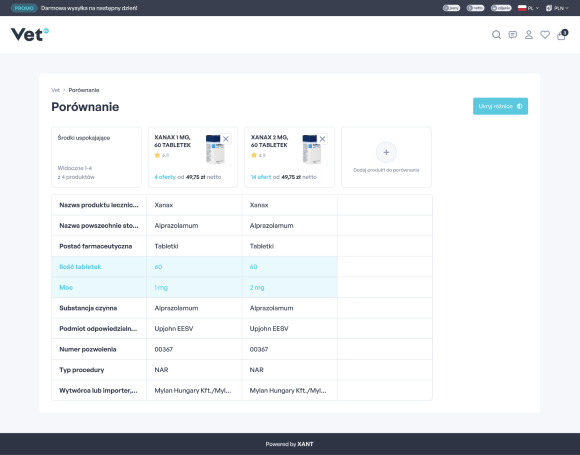
Task: Click Xanax 2 mg product image
Action: pos(312,149)
